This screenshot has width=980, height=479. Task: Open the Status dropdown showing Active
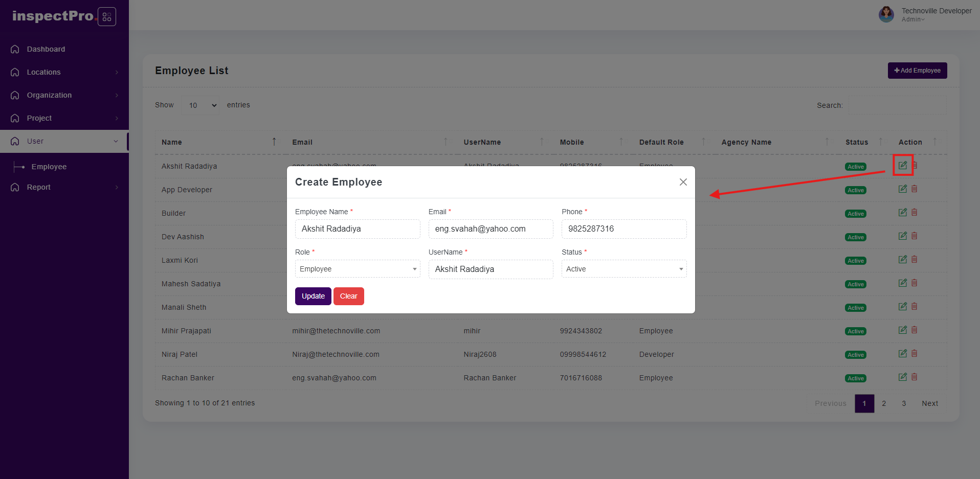pyautogui.click(x=623, y=269)
